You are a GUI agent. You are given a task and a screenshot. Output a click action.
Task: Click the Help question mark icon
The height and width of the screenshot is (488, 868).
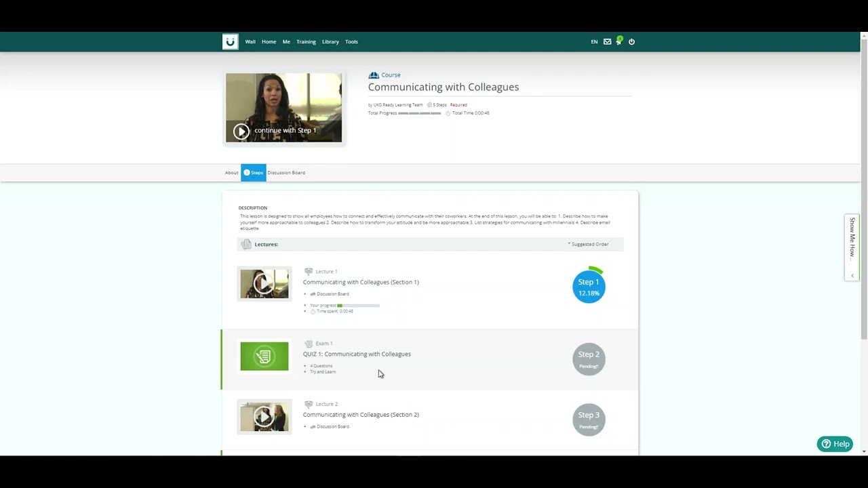click(826, 443)
